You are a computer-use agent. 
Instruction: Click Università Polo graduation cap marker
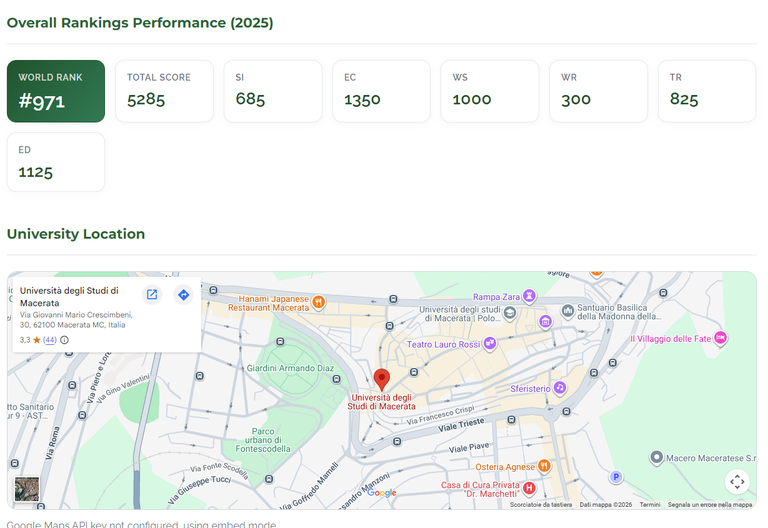coord(510,312)
